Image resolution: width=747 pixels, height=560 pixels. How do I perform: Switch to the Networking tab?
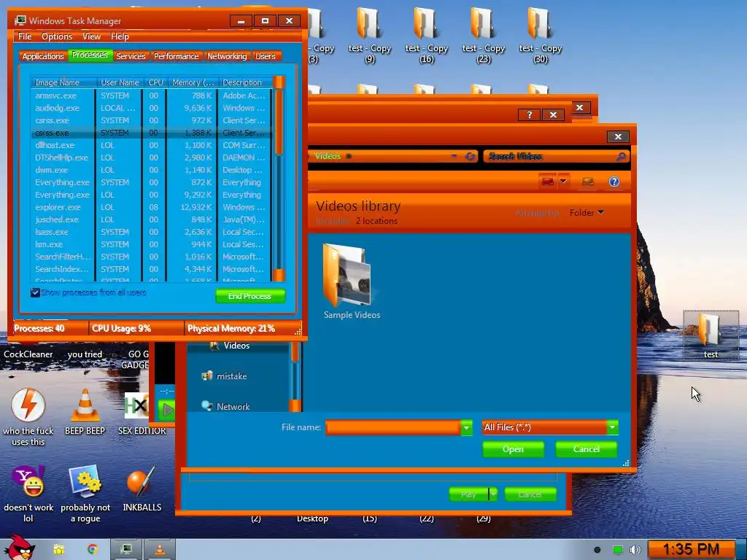pos(227,56)
